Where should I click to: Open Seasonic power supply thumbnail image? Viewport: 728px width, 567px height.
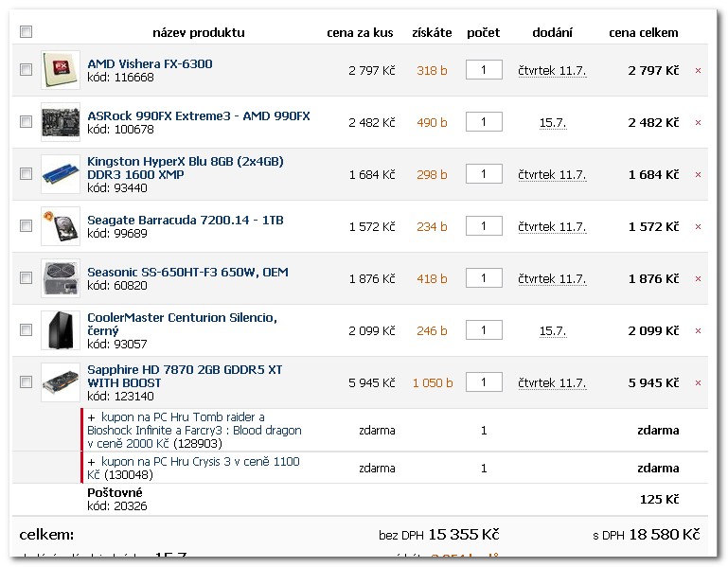61,278
